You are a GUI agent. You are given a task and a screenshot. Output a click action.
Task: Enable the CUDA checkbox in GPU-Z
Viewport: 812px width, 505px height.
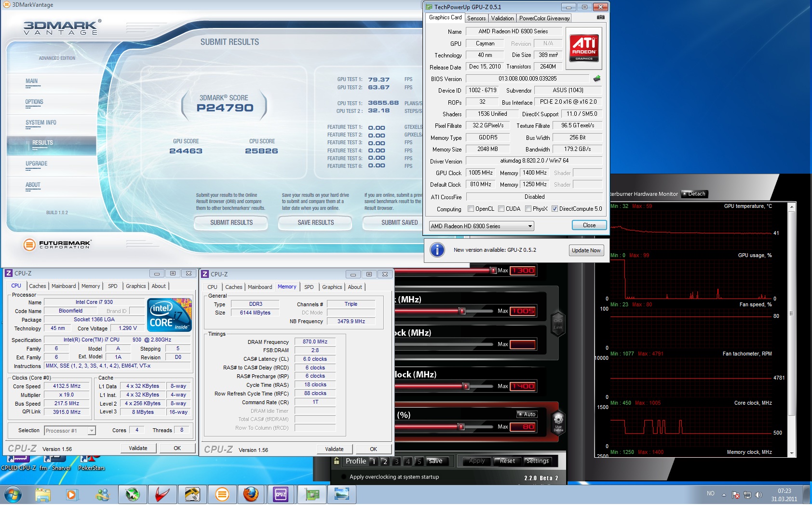pyautogui.click(x=501, y=209)
